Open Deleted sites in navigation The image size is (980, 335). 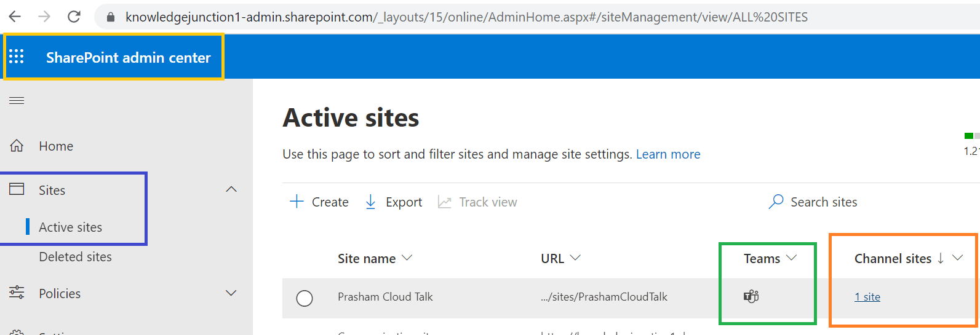pos(75,257)
